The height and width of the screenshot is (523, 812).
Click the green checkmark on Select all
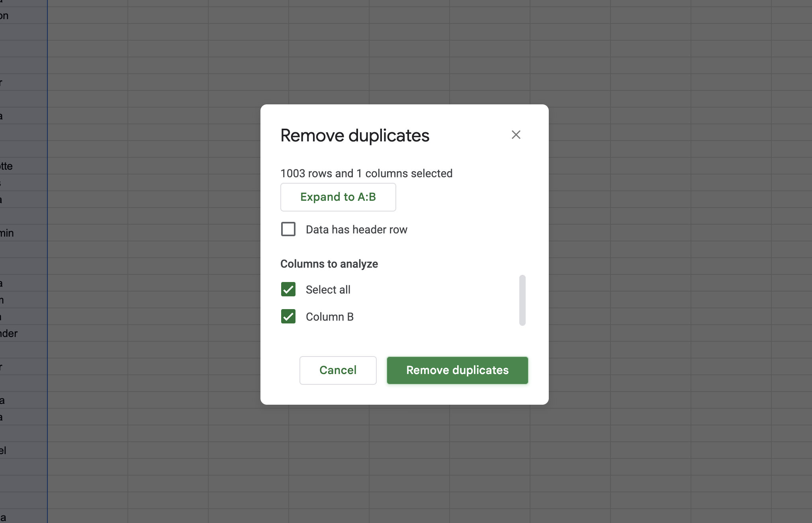point(288,289)
